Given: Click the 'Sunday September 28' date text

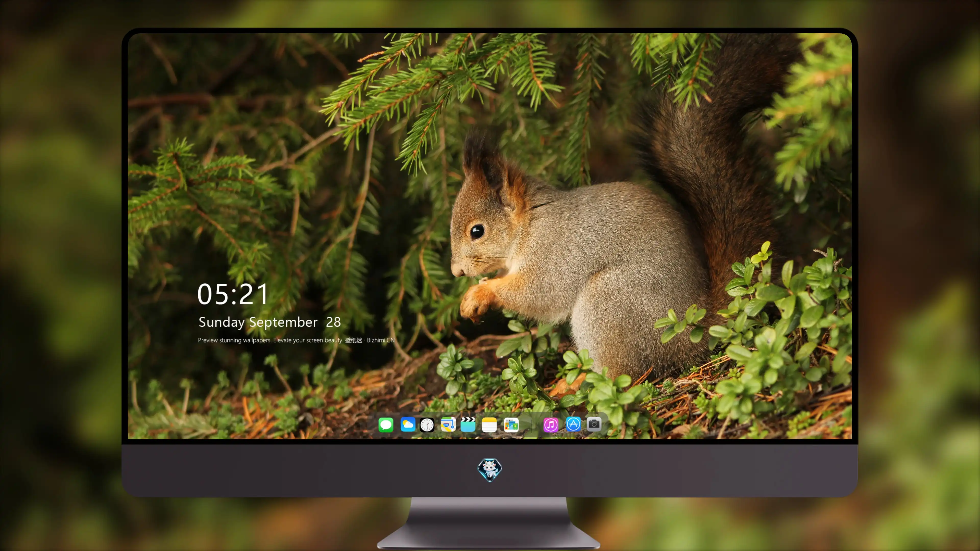Looking at the screenshot, I should click(269, 322).
